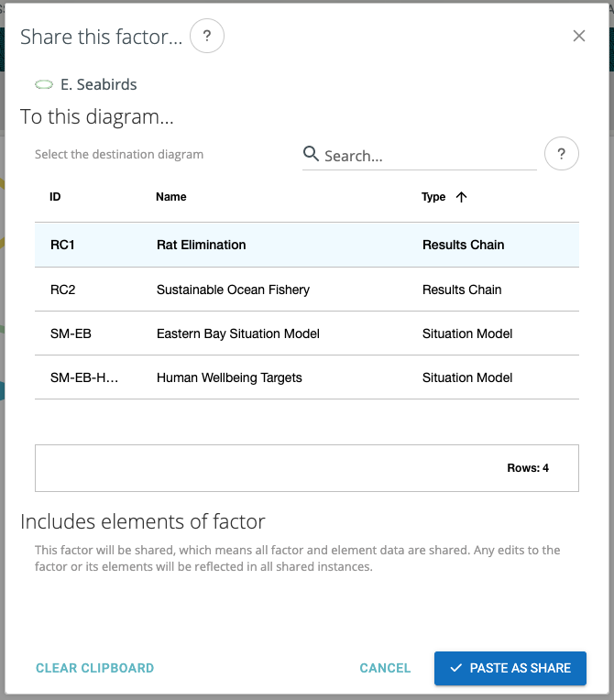Focus the diagram Search input field
The image size is (614, 700).
(x=426, y=156)
